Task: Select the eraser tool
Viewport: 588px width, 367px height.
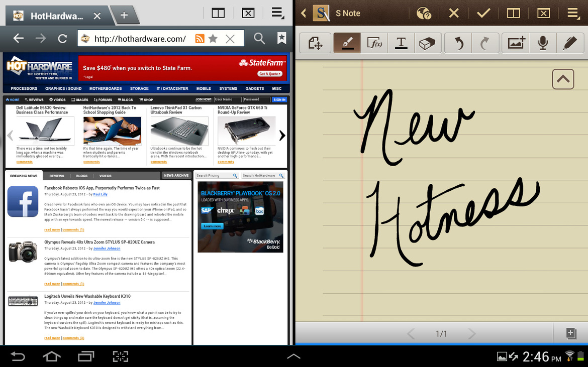Action: click(x=428, y=43)
